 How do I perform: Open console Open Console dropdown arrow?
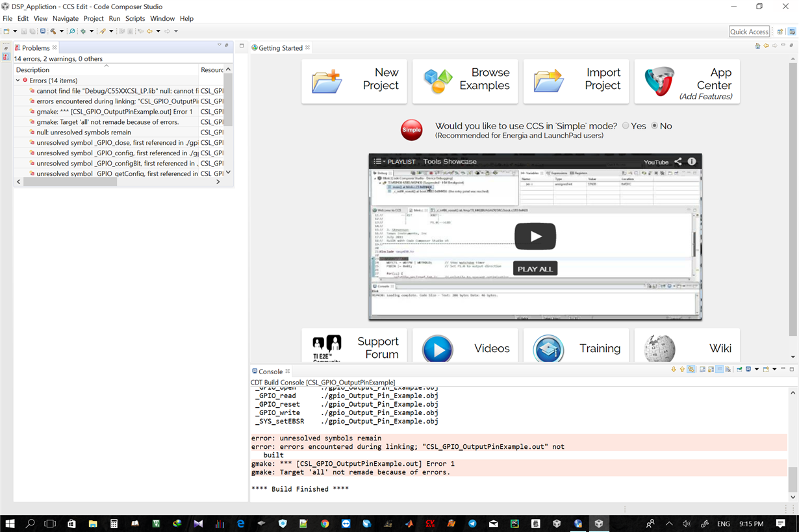774,370
